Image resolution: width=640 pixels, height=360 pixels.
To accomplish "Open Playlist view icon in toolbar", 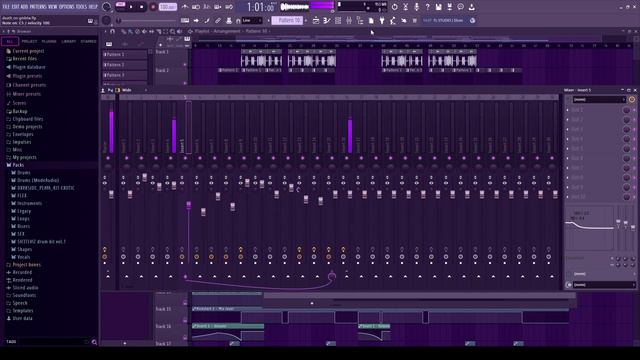I will coord(316,20).
